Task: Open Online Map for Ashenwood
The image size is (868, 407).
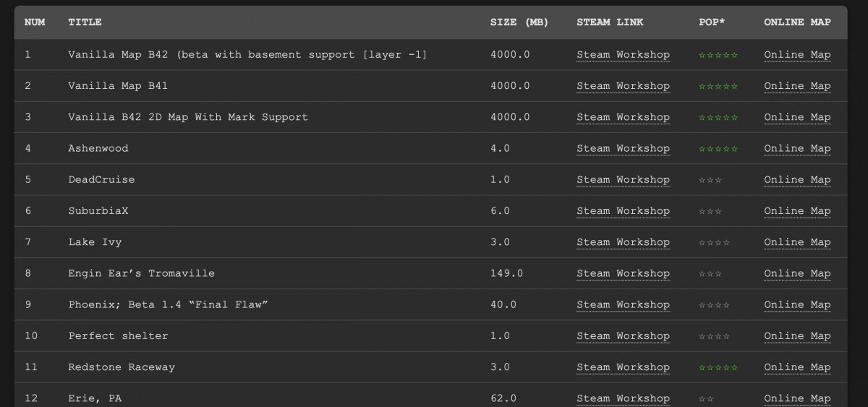Action: pos(797,148)
